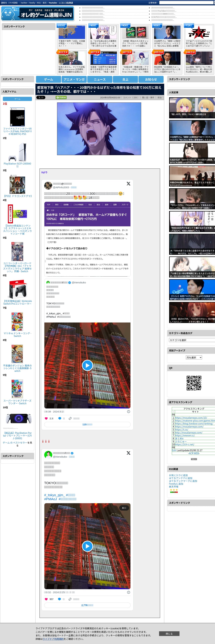Open ニコニコ生放送 link in top bar
Screen dimensions: 215x644
(66, 3)
